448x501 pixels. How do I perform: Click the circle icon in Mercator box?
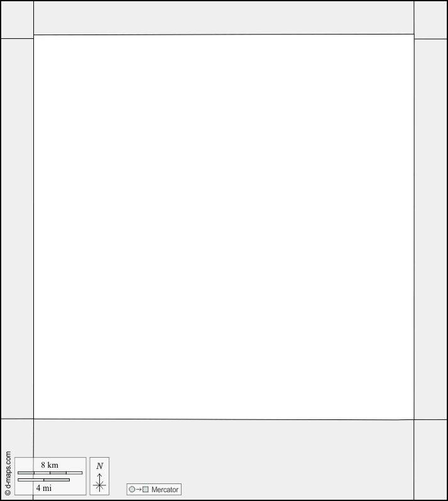click(x=132, y=489)
